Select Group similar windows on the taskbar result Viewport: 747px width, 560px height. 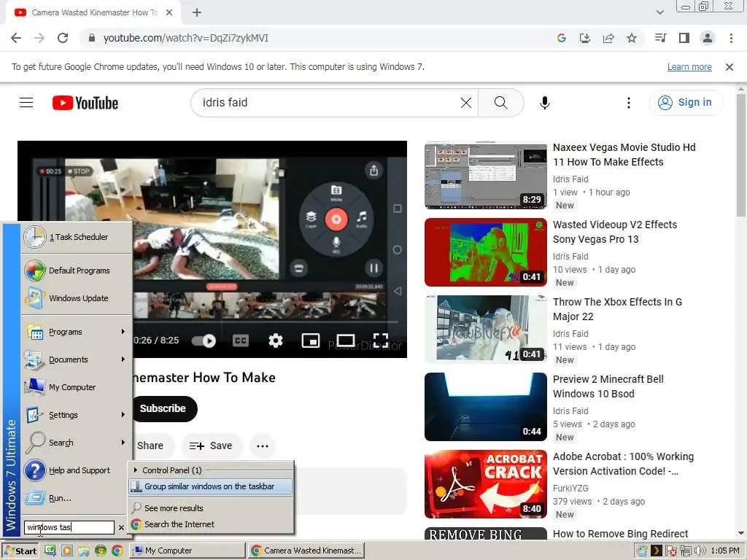[x=211, y=486]
